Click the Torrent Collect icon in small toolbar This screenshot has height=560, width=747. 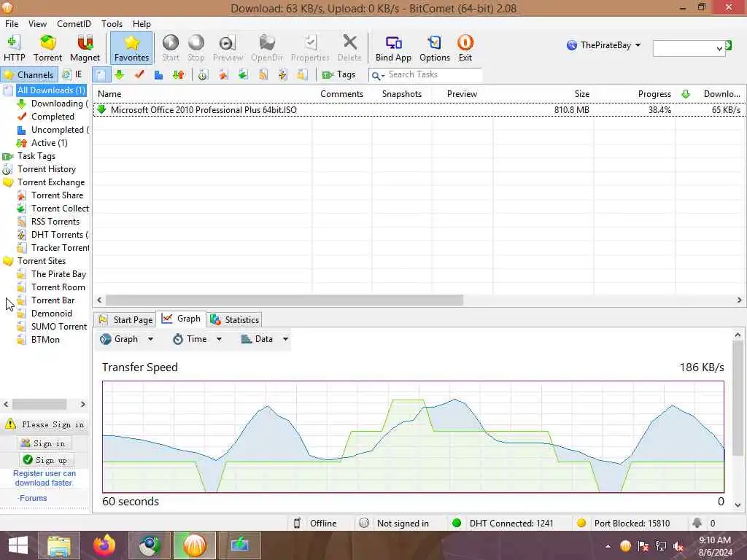[x=243, y=75]
